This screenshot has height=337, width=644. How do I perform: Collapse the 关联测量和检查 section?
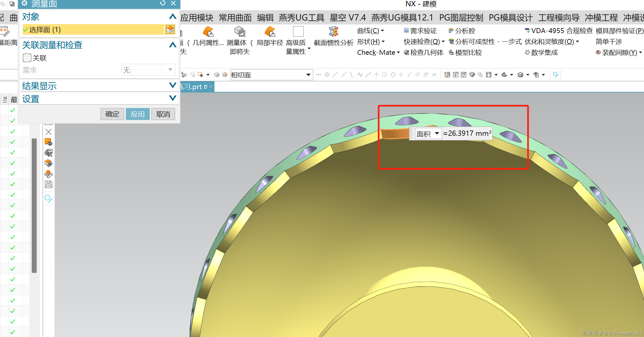(172, 45)
